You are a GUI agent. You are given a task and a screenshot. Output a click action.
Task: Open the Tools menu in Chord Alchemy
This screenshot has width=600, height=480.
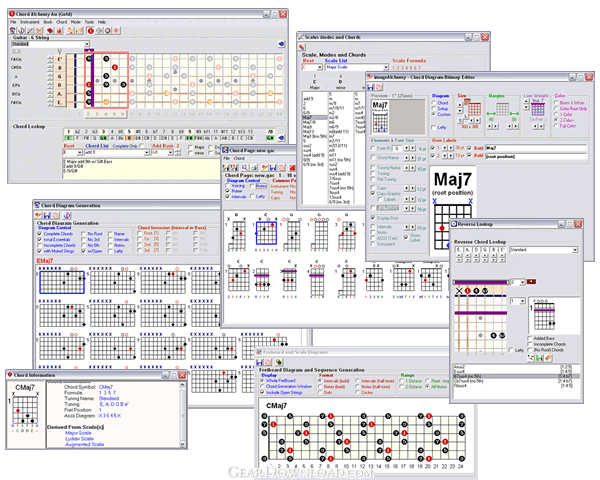coord(89,22)
